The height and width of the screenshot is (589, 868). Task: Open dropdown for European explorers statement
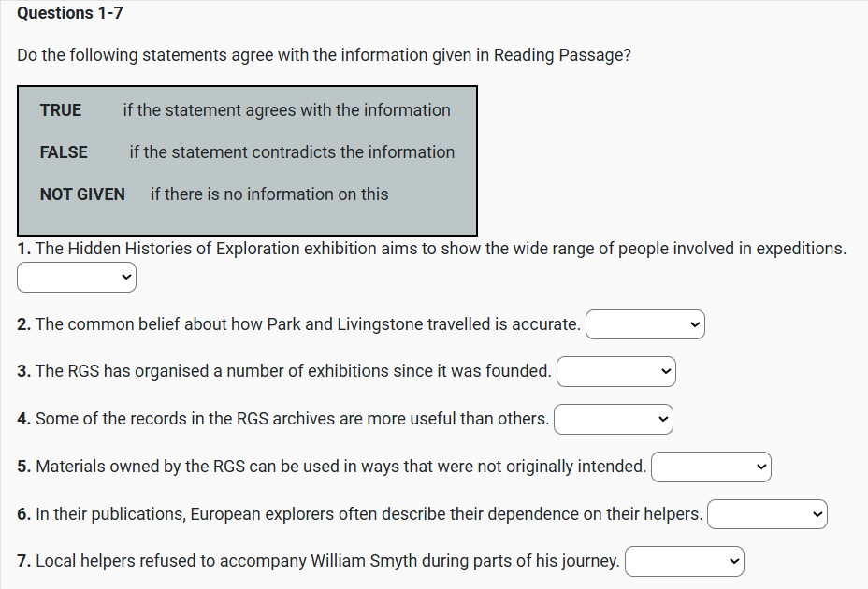[767, 514]
